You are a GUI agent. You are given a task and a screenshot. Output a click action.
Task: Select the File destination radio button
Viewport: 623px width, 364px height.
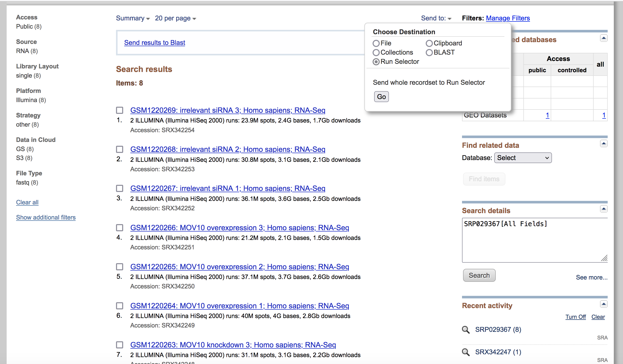tap(376, 43)
